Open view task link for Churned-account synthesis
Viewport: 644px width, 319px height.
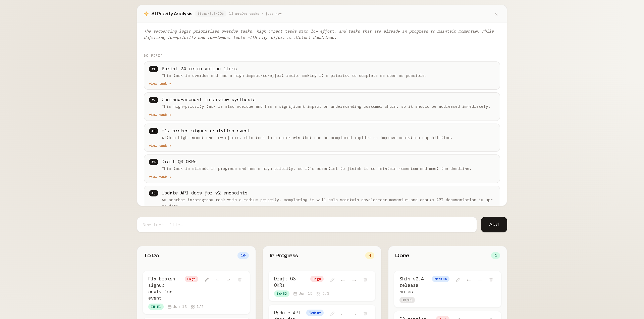pyautogui.click(x=160, y=115)
